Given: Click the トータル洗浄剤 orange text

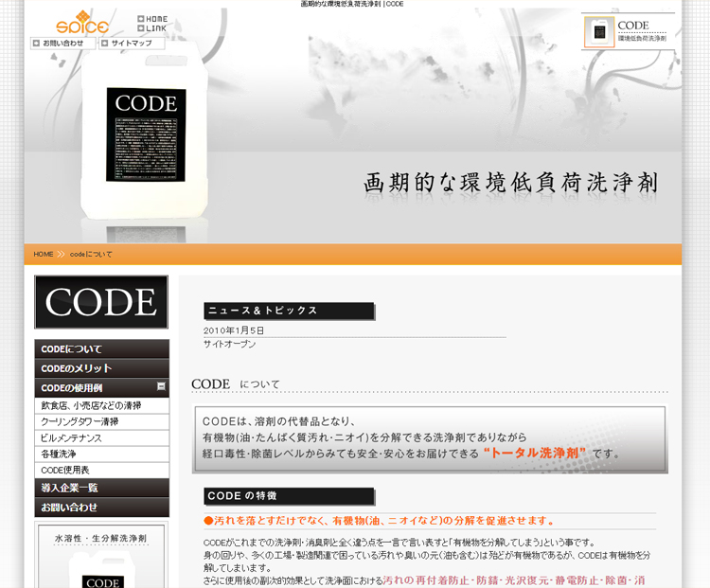Looking at the screenshot, I should tap(535, 453).
